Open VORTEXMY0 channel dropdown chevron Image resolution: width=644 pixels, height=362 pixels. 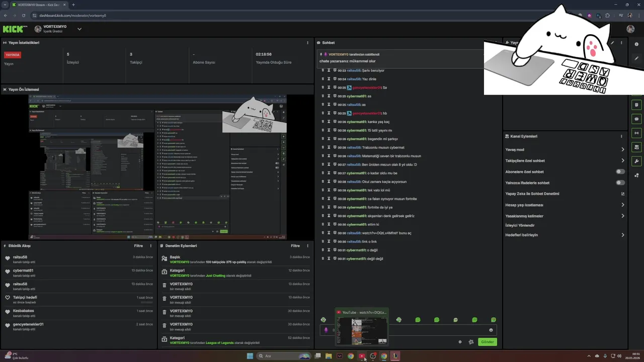tap(79, 29)
